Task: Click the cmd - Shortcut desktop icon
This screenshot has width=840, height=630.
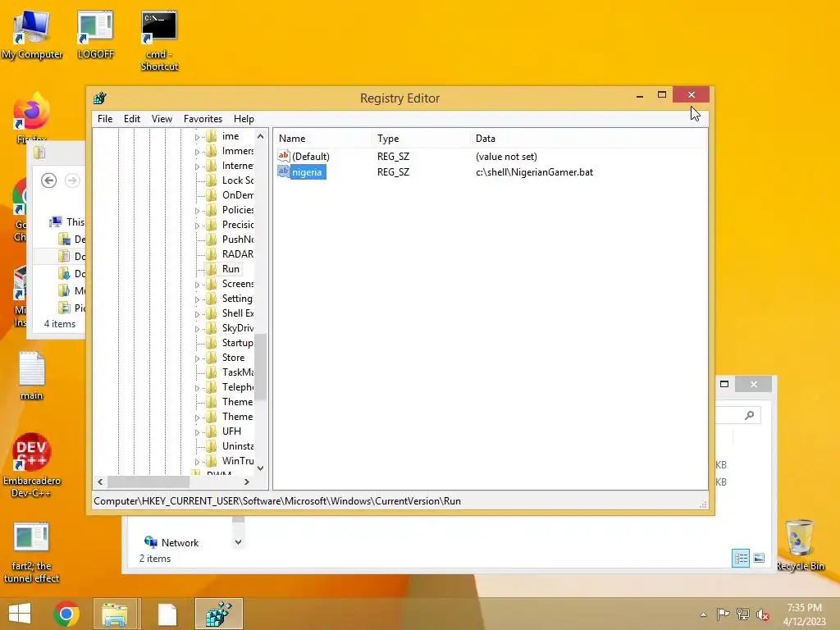Action: [159, 41]
